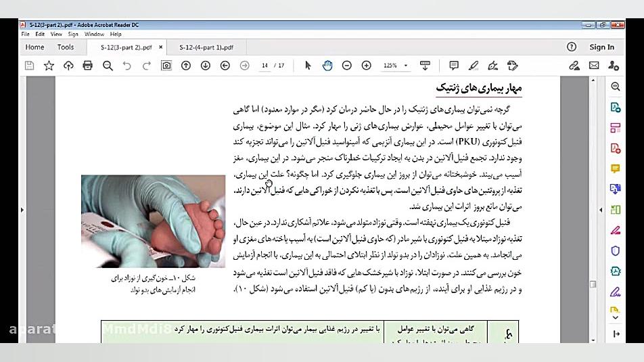Go to the next page arrow
This screenshot has height=362, width=644.
coord(206,66)
